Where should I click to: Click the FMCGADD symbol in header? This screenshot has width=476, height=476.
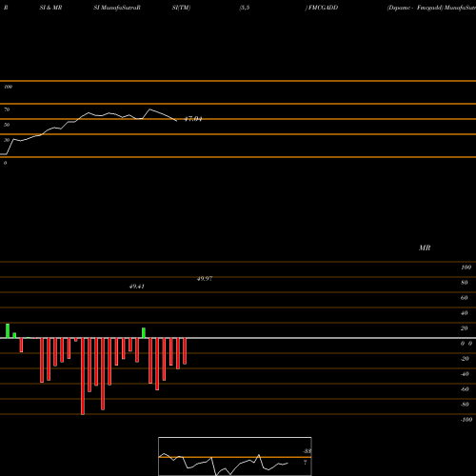click(323, 8)
